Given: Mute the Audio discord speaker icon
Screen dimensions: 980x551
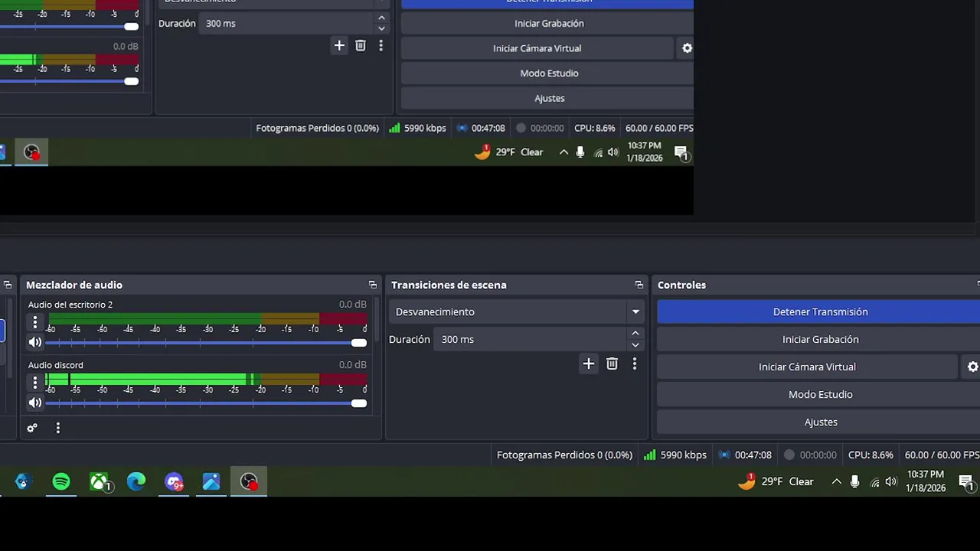Looking at the screenshot, I should pyautogui.click(x=34, y=403).
